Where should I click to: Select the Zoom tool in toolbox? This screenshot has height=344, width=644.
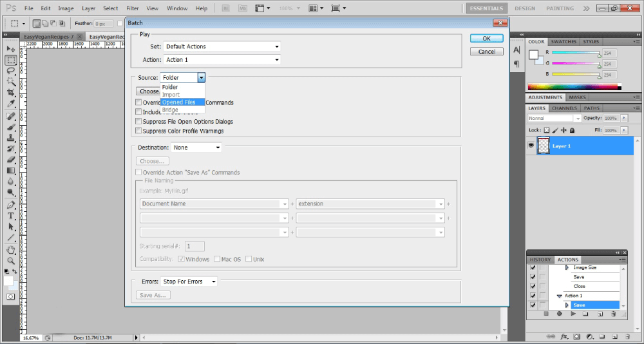11,261
